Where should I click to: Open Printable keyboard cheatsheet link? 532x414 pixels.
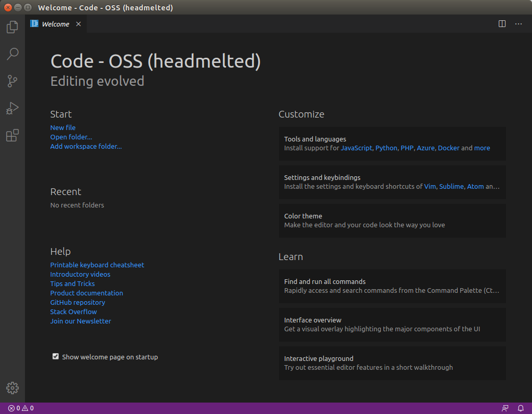(97, 265)
